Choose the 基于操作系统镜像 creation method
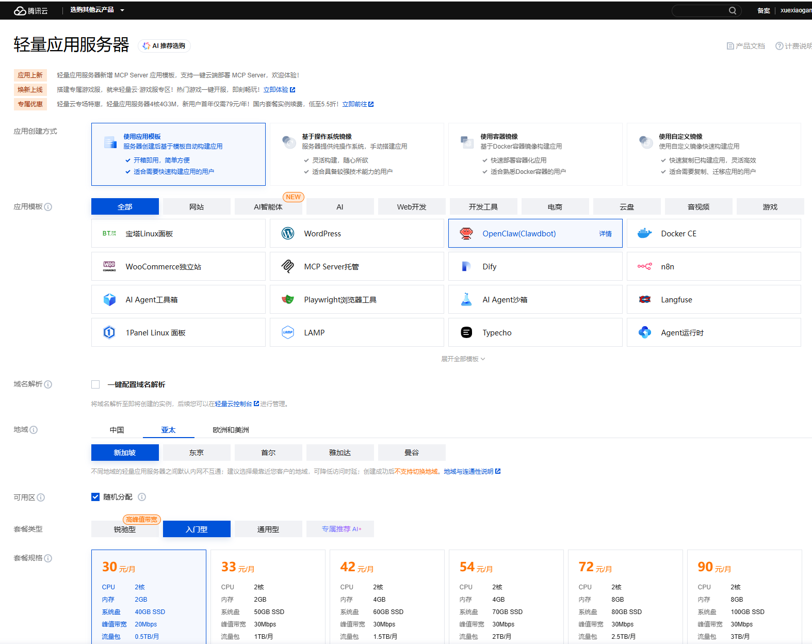This screenshot has height=644, width=812. click(357, 154)
